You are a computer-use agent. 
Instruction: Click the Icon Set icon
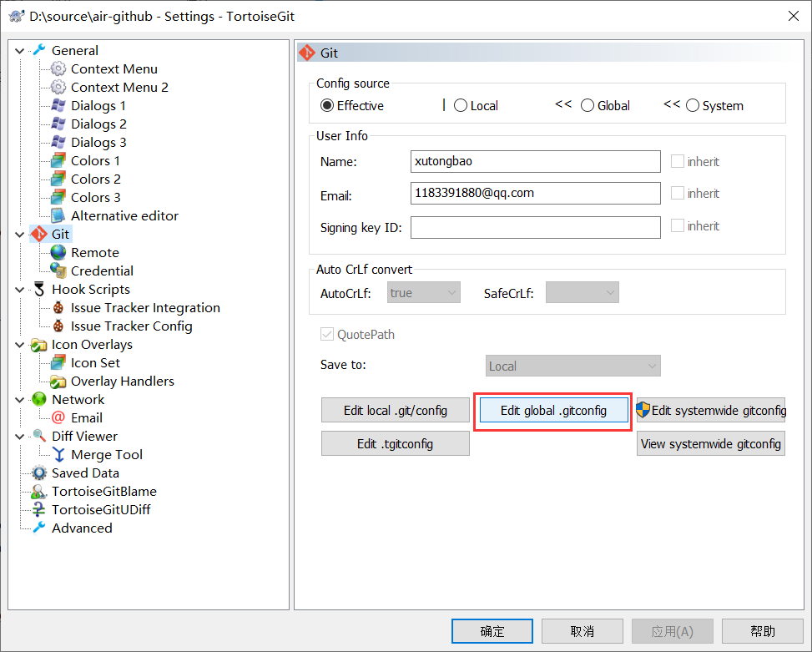tap(58, 363)
